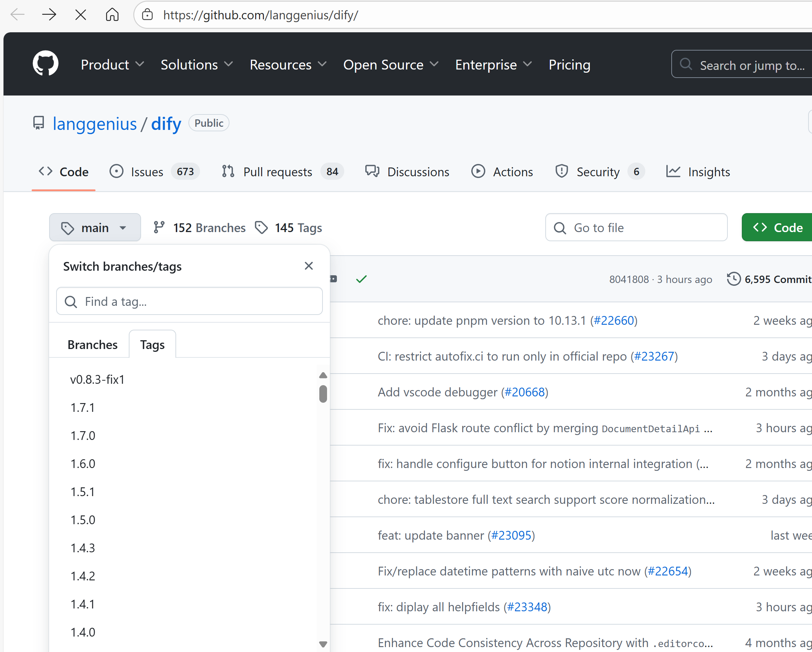Open the browser home page icon
Screen dimensions: 812x652
tap(112, 15)
